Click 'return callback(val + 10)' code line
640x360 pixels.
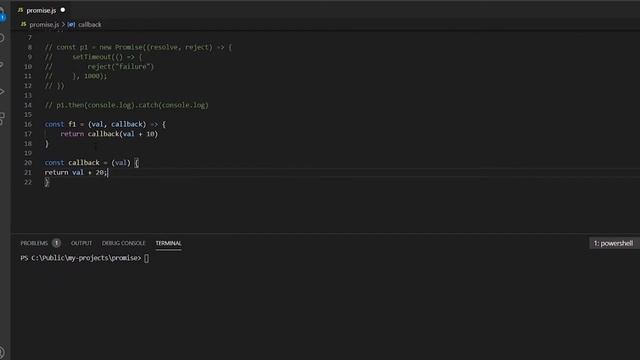click(109, 134)
